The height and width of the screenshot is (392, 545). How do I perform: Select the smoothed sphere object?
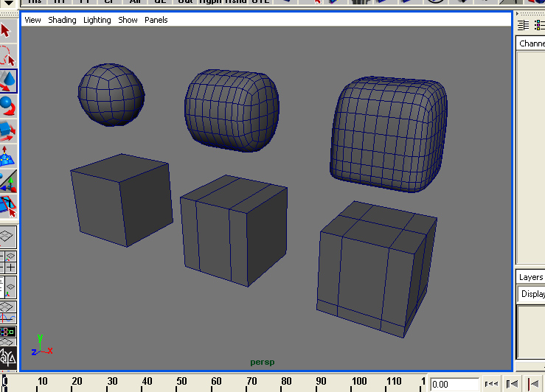tap(111, 94)
